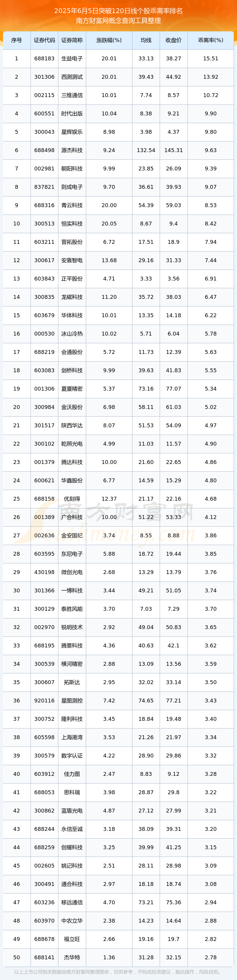
Task: Click stock name 移远通信
Action: [x=72, y=902]
